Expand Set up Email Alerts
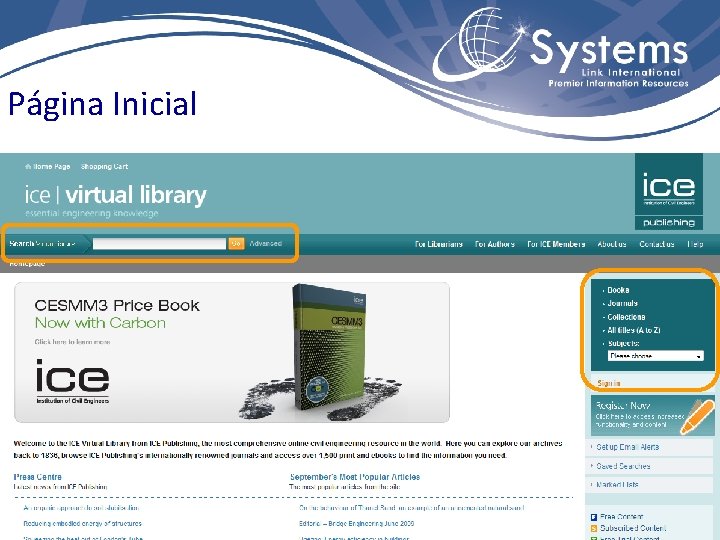Viewport: 720px width, 540px height. tap(627, 447)
